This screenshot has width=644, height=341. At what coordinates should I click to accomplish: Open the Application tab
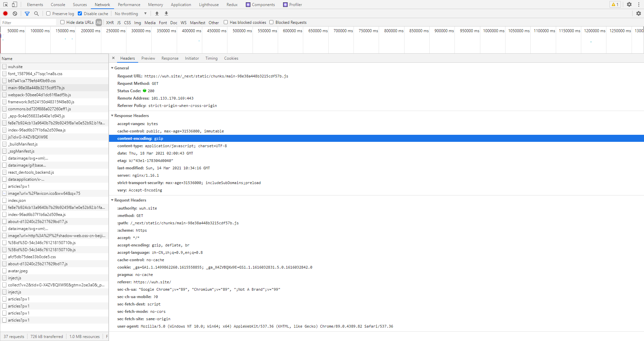181,4
